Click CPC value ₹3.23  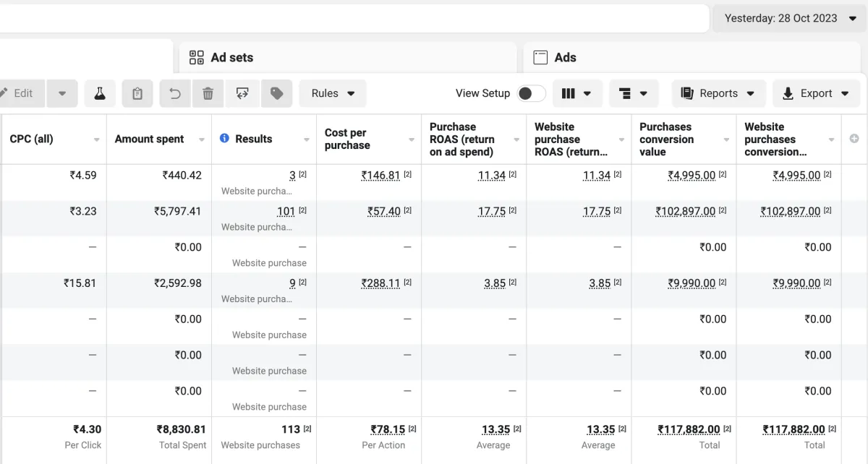click(x=82, y=211)
